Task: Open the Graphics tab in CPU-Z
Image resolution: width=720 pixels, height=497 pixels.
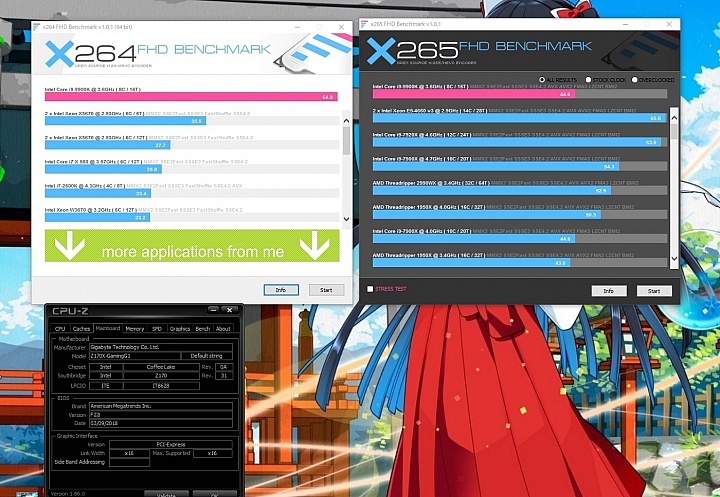Action: [x=180, y=328]
